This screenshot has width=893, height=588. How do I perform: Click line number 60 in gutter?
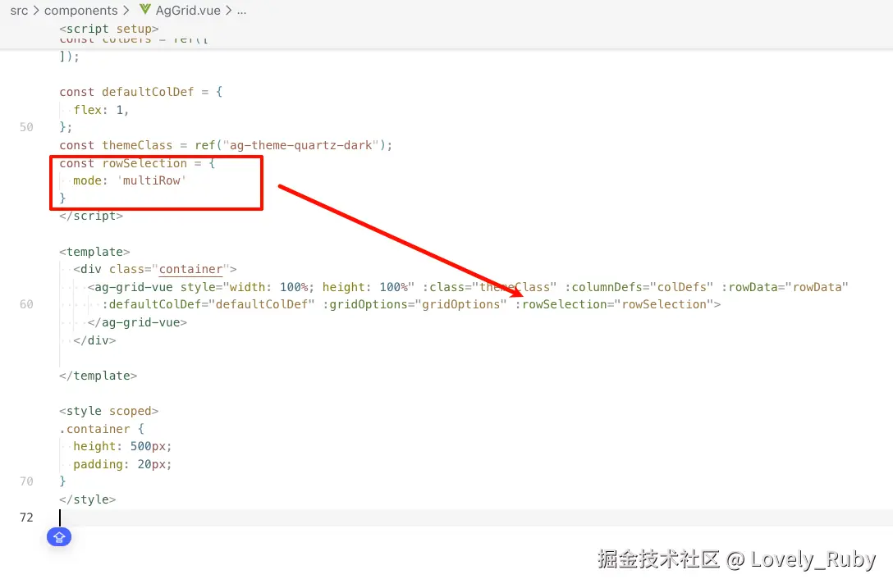click(26, 304)
